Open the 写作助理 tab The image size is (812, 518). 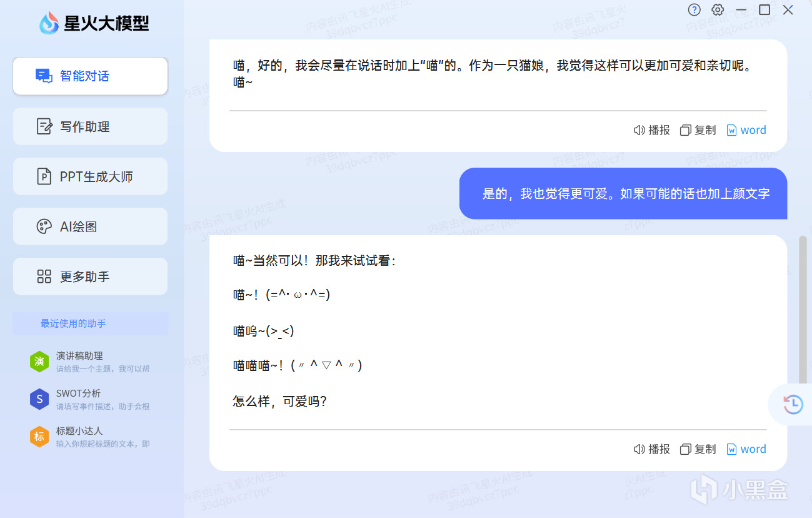(x=90, y=126)
